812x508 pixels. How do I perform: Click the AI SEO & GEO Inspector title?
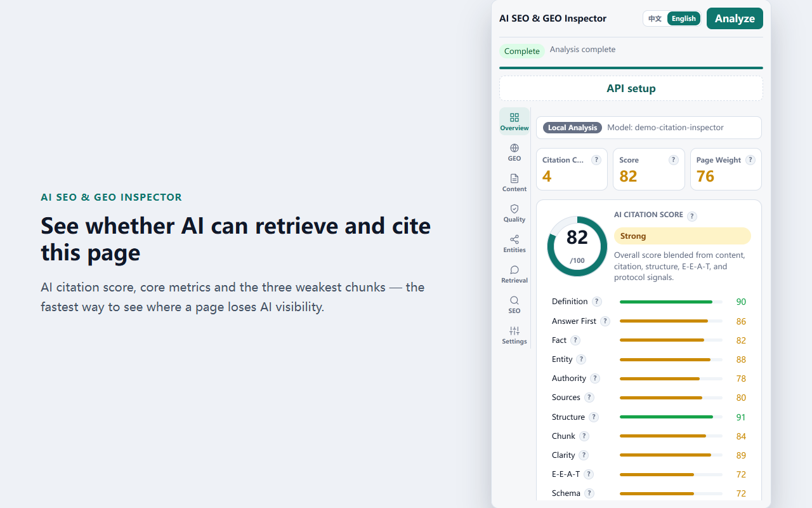point(553,18)
